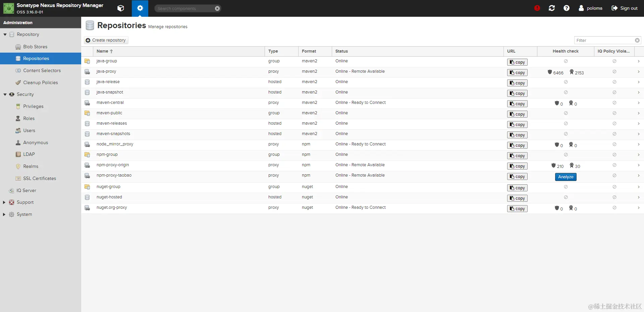Click the IQ policy icon for java-release
Screen dimensions: 644x312
614,82
